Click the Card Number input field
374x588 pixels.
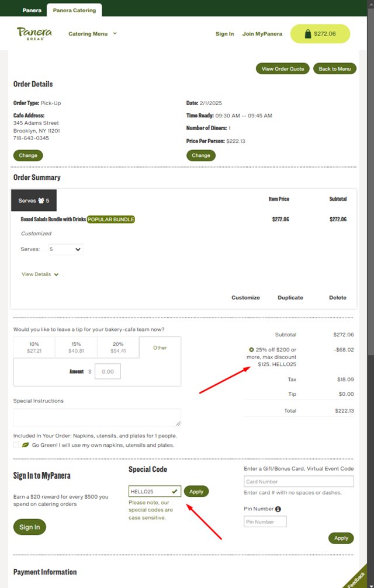[x=299, y=482]
